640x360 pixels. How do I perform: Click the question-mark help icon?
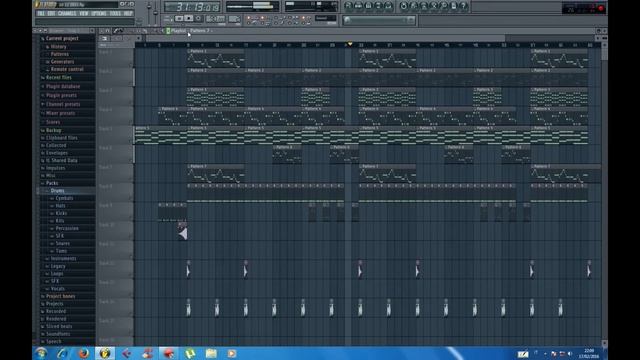(463, 6)
